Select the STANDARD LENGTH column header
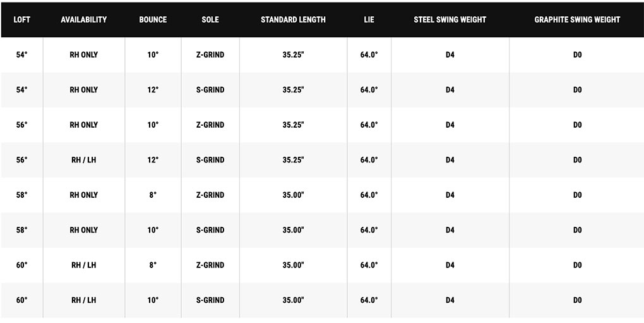Image resolution: width=644 pixels, height=323 pixels. point(293,20)
